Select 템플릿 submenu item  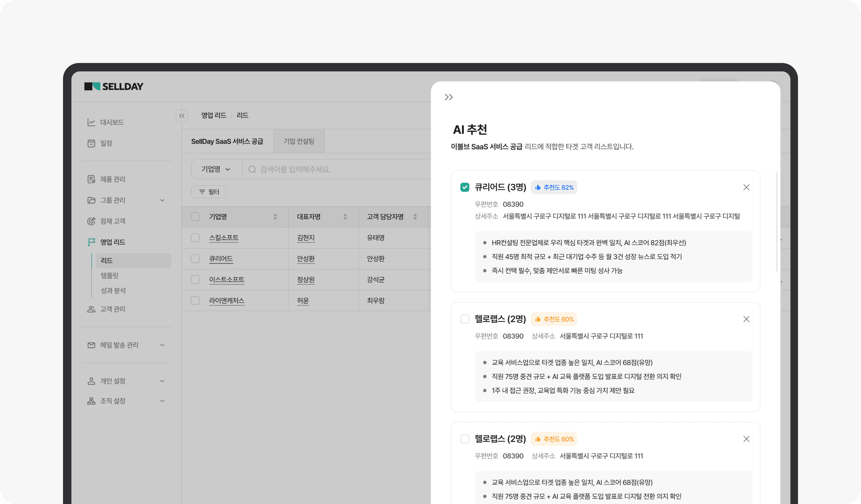coord(110,275)
